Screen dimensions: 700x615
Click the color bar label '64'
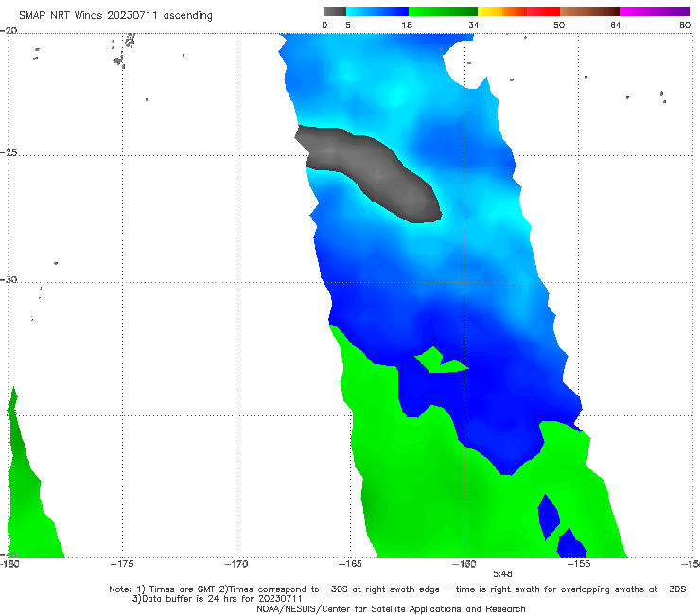point(616,25)
